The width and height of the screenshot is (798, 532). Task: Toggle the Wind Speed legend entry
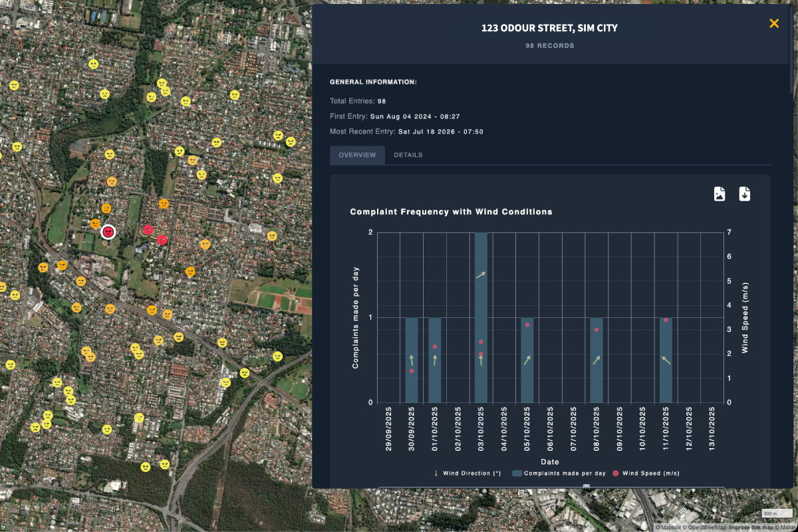tap(646, 473)
